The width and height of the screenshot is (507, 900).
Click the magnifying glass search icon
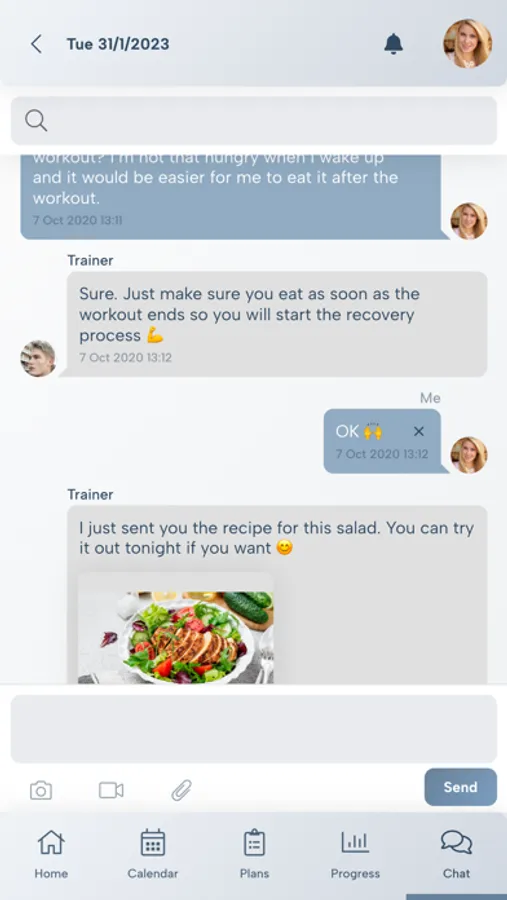[36, 121]
